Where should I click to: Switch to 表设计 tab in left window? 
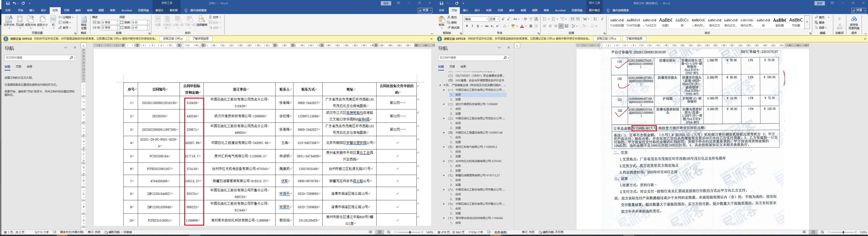(159, 10)
